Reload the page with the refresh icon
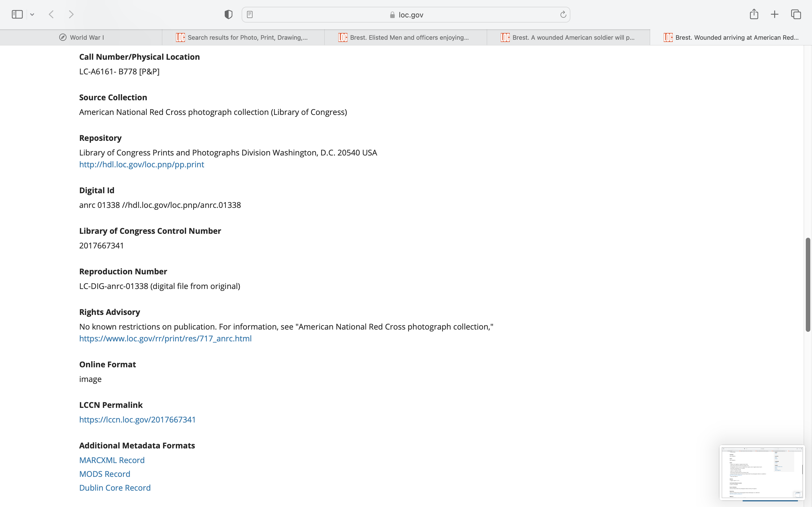Screen dimensions: 812x507 click(563, 14)
